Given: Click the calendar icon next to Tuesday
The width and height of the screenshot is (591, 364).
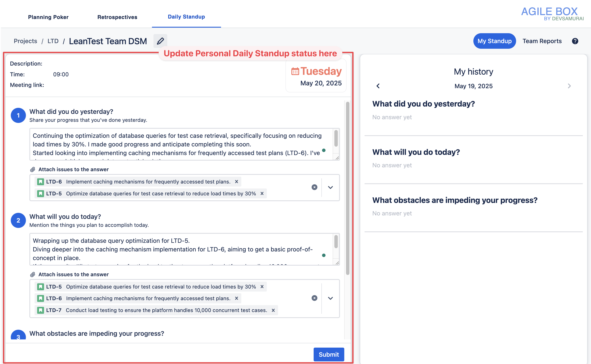Looking at the screenshot, I should click(295, 72).
